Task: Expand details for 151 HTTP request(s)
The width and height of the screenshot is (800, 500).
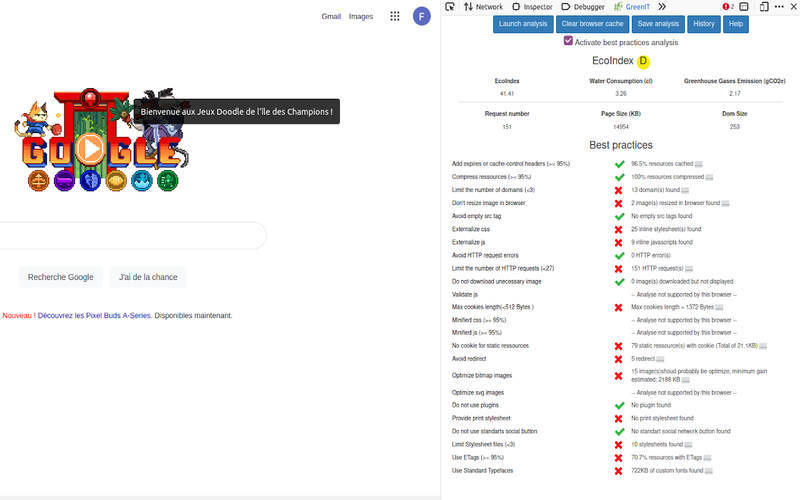Action: pyautogui.click(x=688, y=268)
